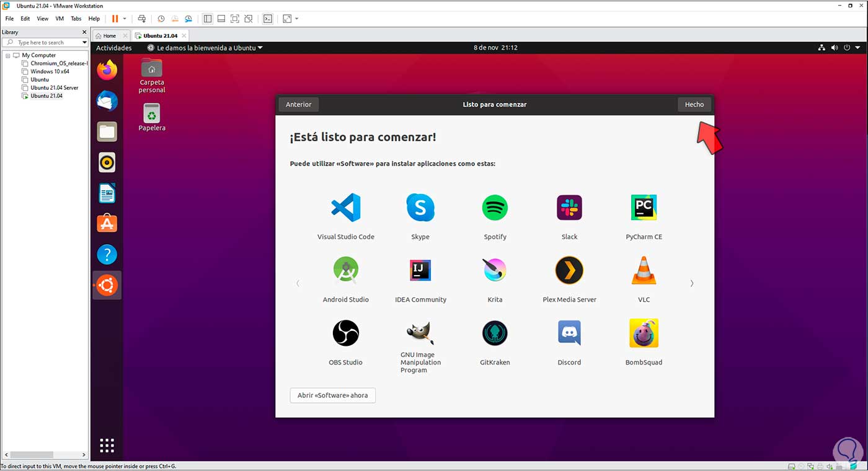
Task: Select the PyCharm CE app icon
Action: coord(644,208)
